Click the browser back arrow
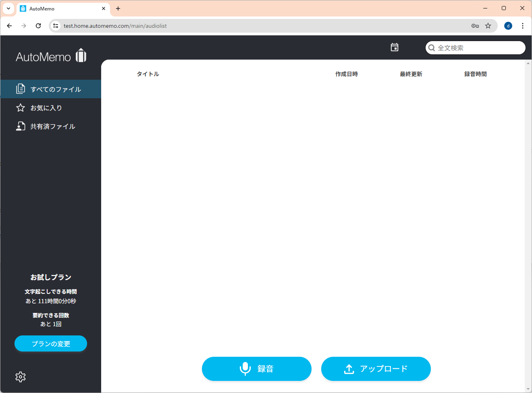This screenshot has height=393, width=532. point(9,26)
